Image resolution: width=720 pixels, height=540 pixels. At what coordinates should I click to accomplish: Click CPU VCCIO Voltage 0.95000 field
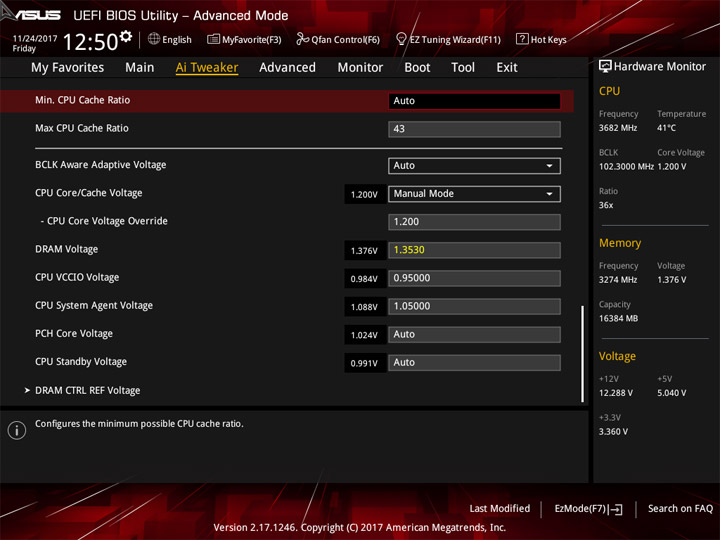pos(474,278)
